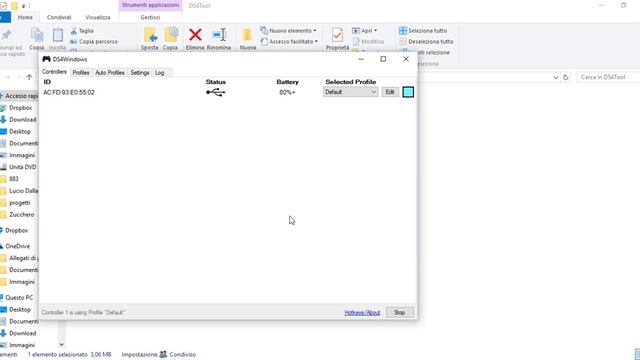This screenshot has height=360, width=640.
Task: Click the Aggiungi ad Accesso rapido pin icon
Action: pyautogui.click(x=6, y=35)
